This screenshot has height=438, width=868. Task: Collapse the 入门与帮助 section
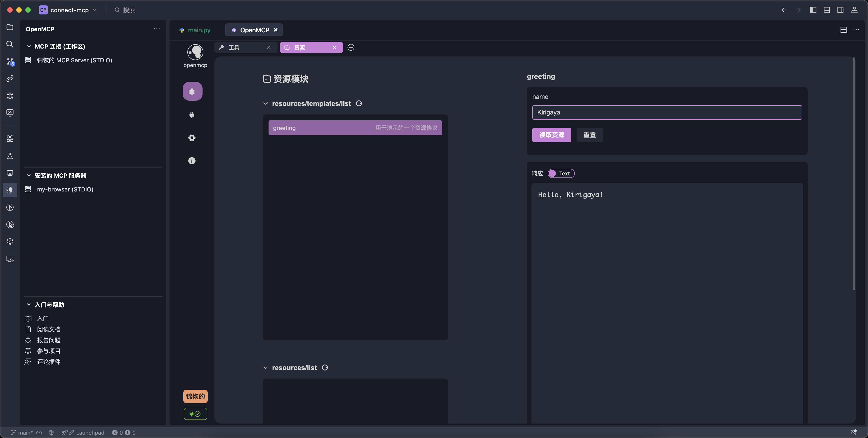[29, 304]
